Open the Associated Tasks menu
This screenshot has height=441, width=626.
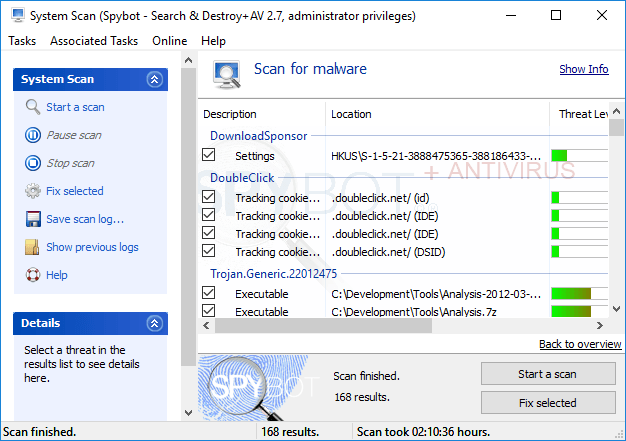tap(94, 41)
